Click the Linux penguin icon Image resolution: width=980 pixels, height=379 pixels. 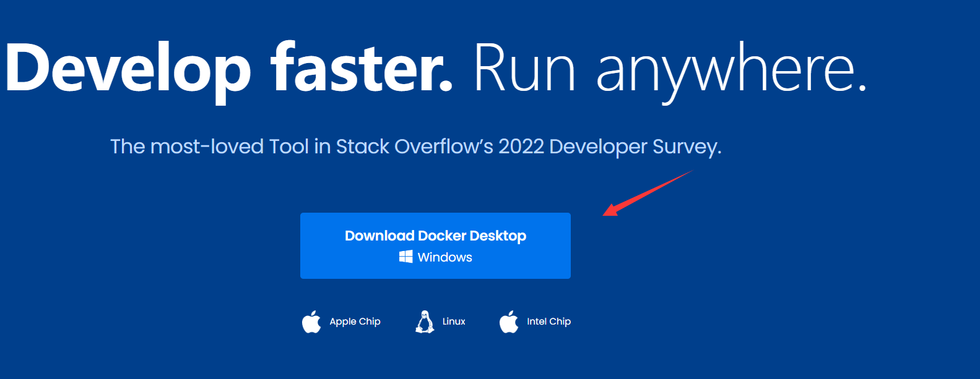click(x=425, y=322)
